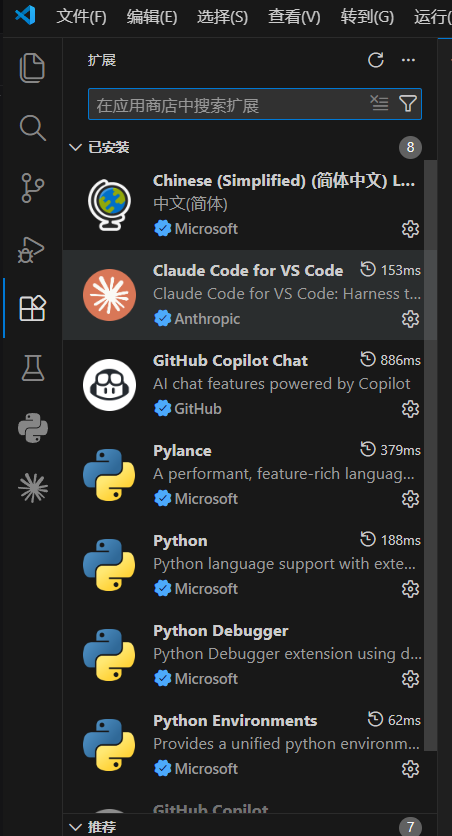Clear extension search results icon
Viewport: 452px width, 836px height.
click(x=379, y=103)
